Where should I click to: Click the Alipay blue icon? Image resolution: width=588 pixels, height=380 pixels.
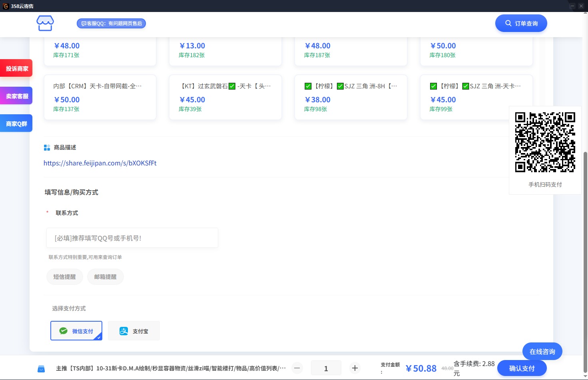124,331
